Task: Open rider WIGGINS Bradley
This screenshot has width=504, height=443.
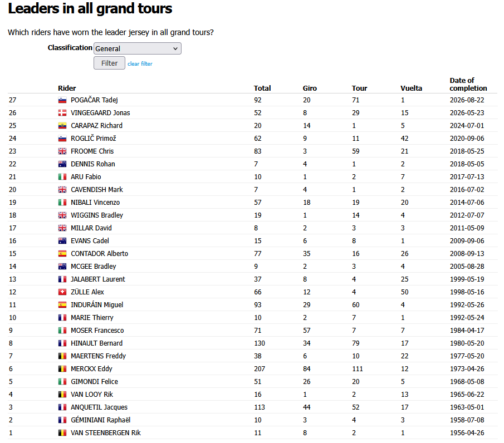Action: tap(97, 215)
